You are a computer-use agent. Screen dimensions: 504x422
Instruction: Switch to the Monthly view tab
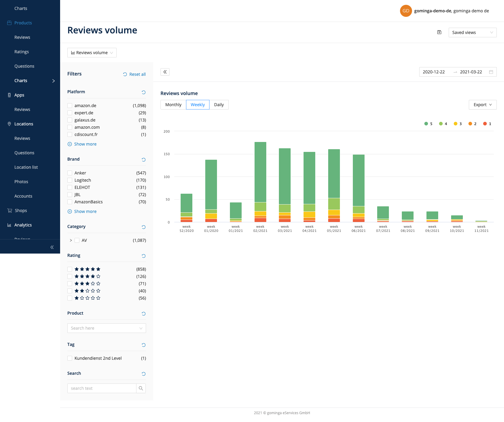(x=173, y=105)
